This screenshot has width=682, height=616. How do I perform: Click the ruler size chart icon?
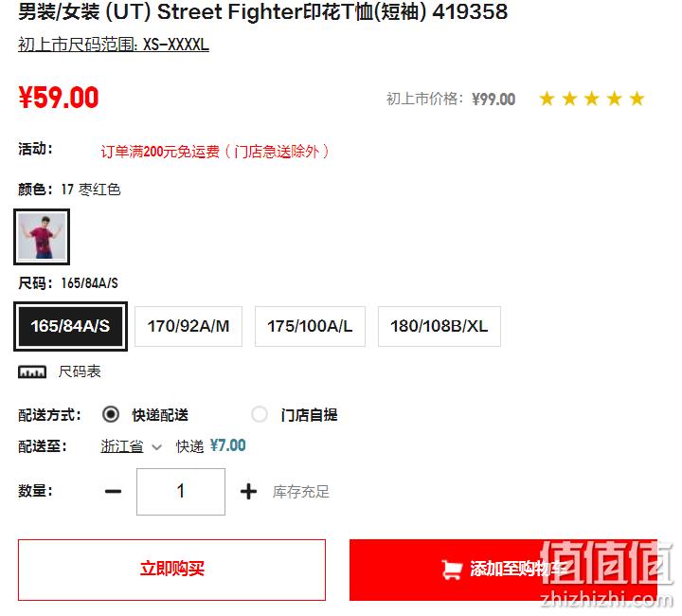tap(32, 371)
